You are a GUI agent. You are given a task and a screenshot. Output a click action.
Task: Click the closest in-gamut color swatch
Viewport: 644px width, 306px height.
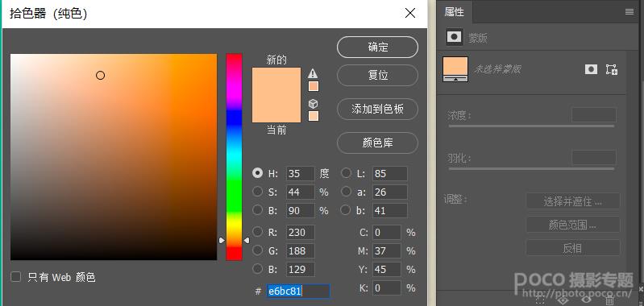(314, 86)
